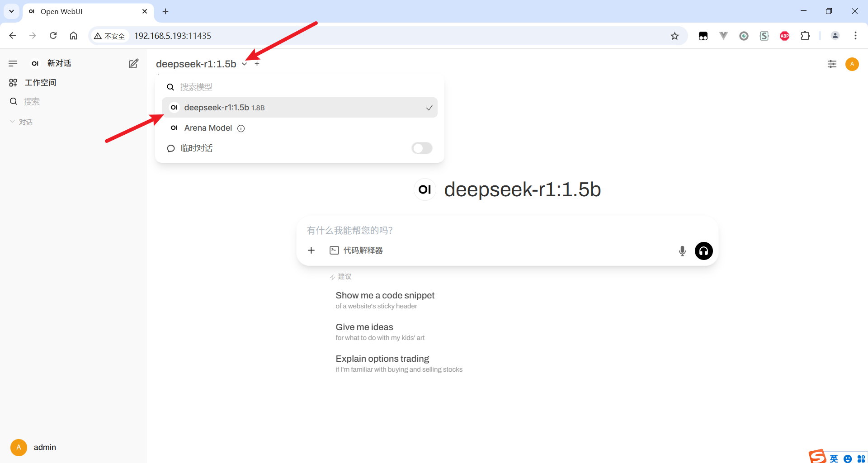Click the 有什么我能帮您的吗 message box
868x463 pixels.
pyautogui.click(x=507, y=231)
